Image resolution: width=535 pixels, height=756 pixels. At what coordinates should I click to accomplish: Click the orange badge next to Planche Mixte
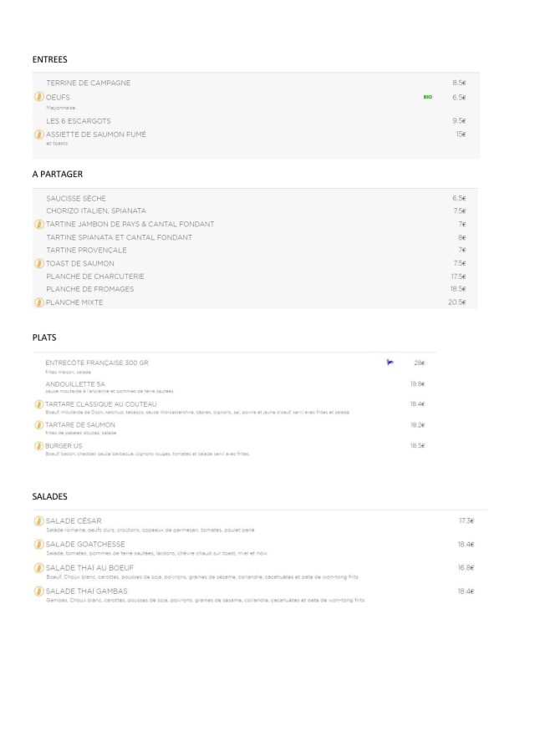pos(38,302)
